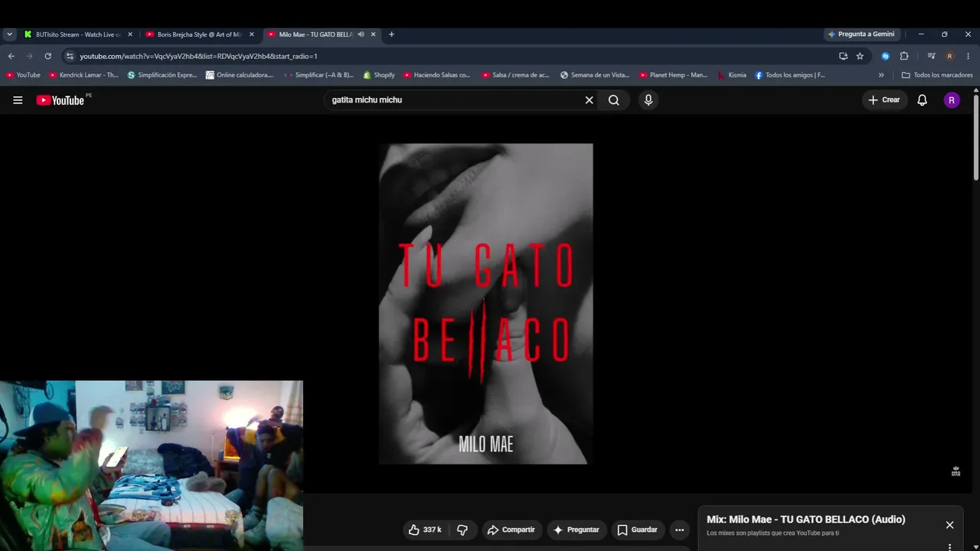Click the page scrollbar down arrow
This screenshot has width=980, height=551.
976,547
